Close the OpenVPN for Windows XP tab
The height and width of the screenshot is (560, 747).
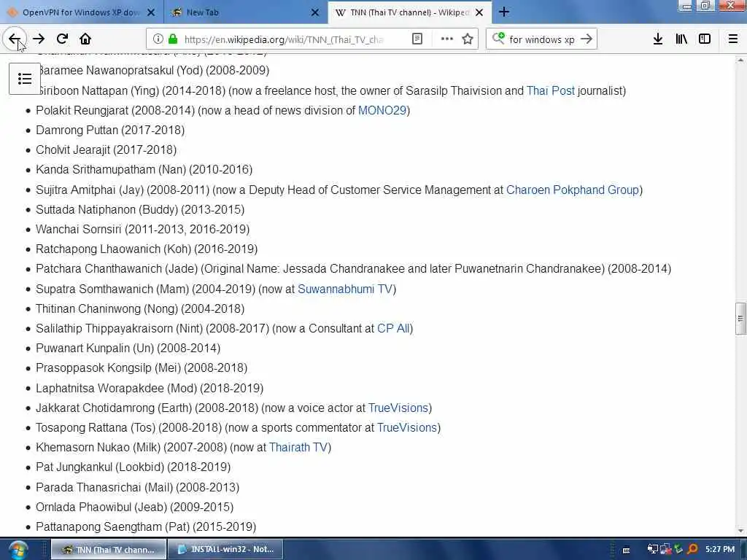coord(151,12)
